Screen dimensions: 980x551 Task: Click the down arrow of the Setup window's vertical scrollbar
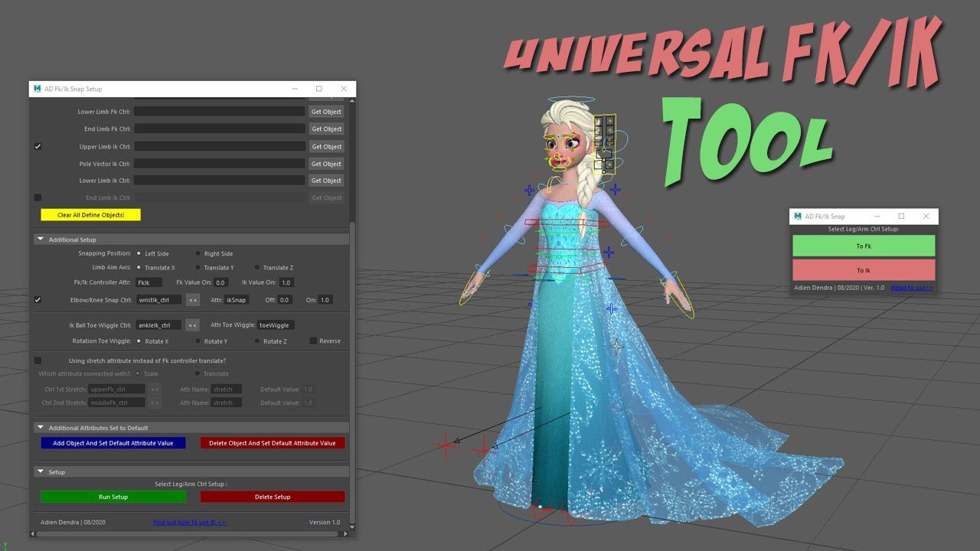tap(352, 526)
